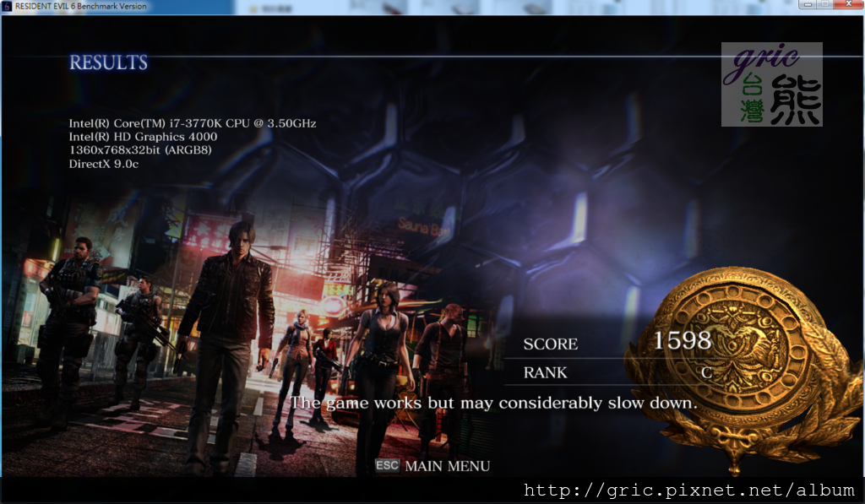Click the ESC key icon
The image size is (865, 504).
pos(387,465)
